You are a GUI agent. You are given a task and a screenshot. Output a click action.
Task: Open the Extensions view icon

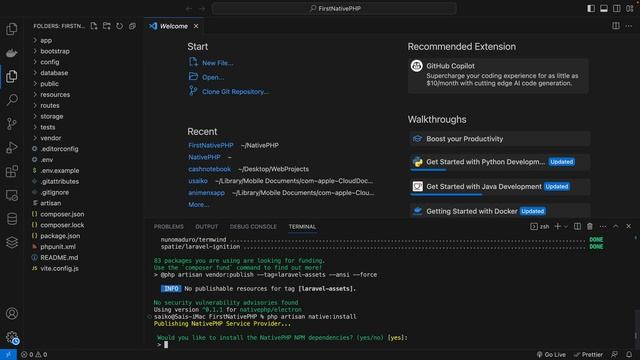[x=12, y=171]
